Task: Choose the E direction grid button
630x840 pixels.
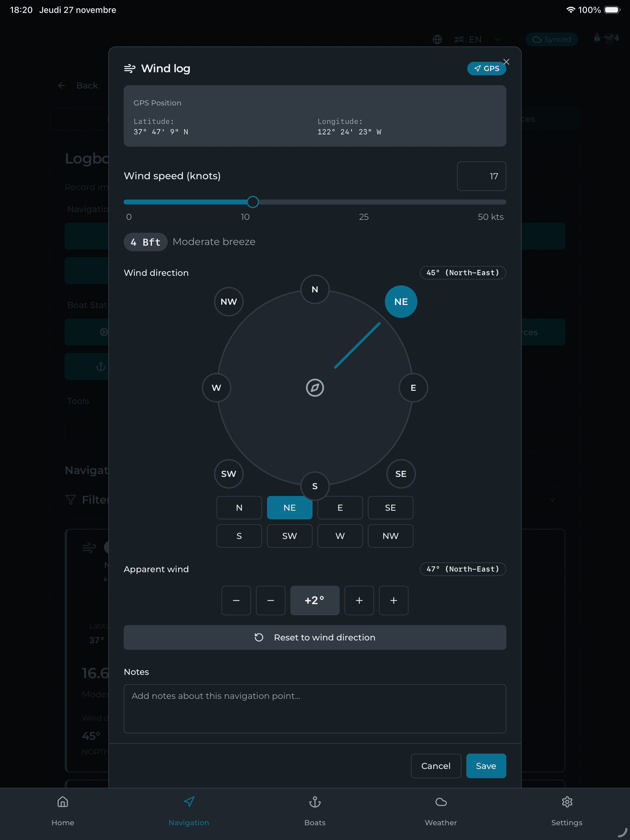Action: pos(340,508)
